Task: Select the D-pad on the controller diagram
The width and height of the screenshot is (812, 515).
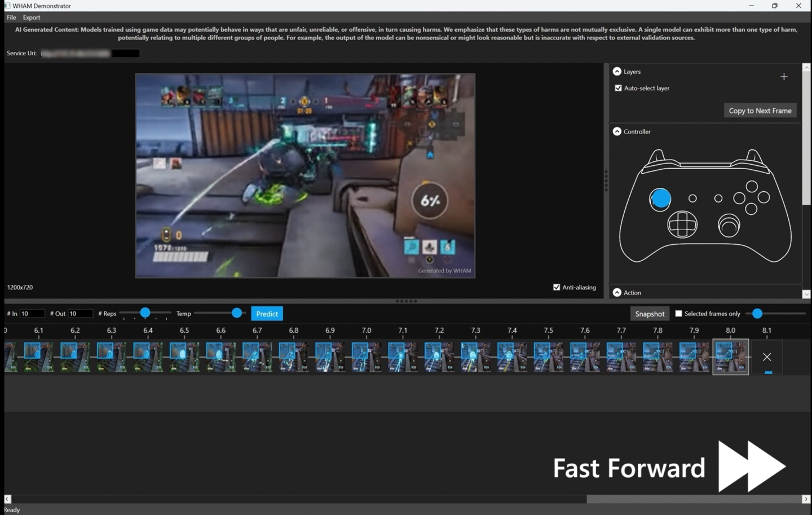Action: [682, 225]
